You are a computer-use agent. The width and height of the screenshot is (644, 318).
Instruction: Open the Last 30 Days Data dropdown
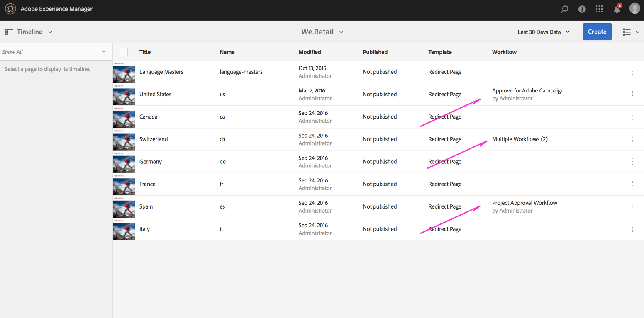pyautogui.click(x=544, y=32)
